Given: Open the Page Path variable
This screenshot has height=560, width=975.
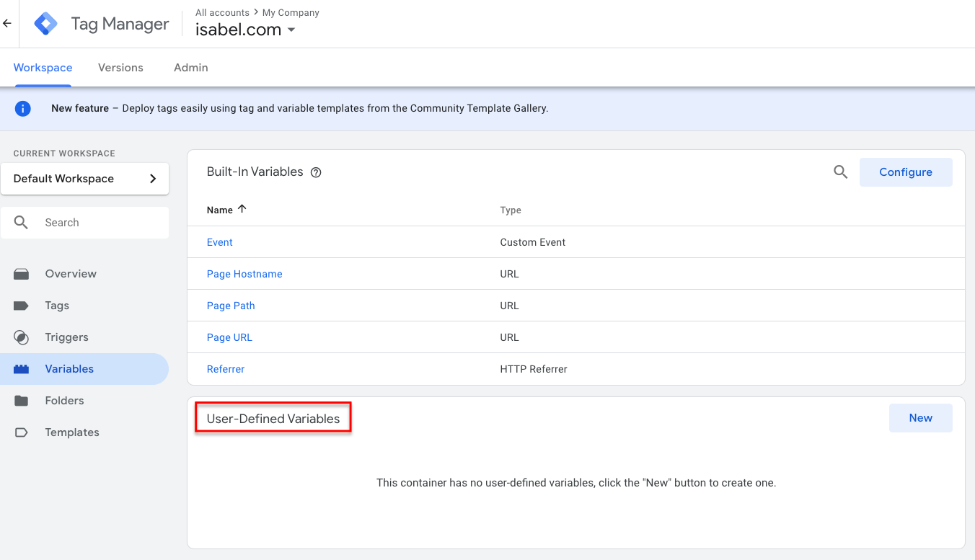Looking at the screenshot, I should (231, 306).
